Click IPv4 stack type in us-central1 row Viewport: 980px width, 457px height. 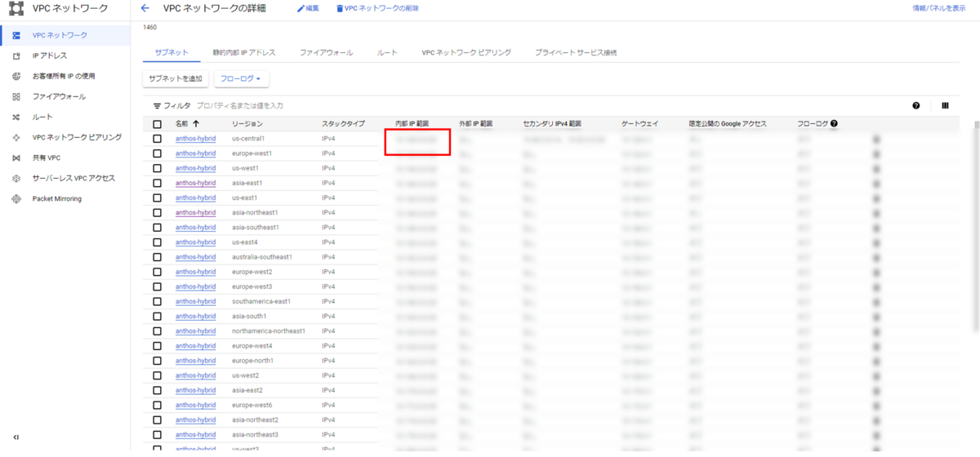329,139
